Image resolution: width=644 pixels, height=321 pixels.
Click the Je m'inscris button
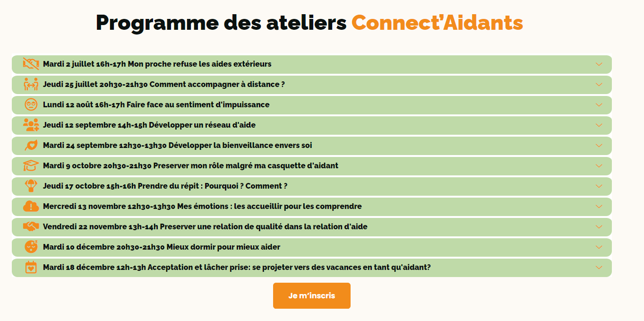point(312,296)
